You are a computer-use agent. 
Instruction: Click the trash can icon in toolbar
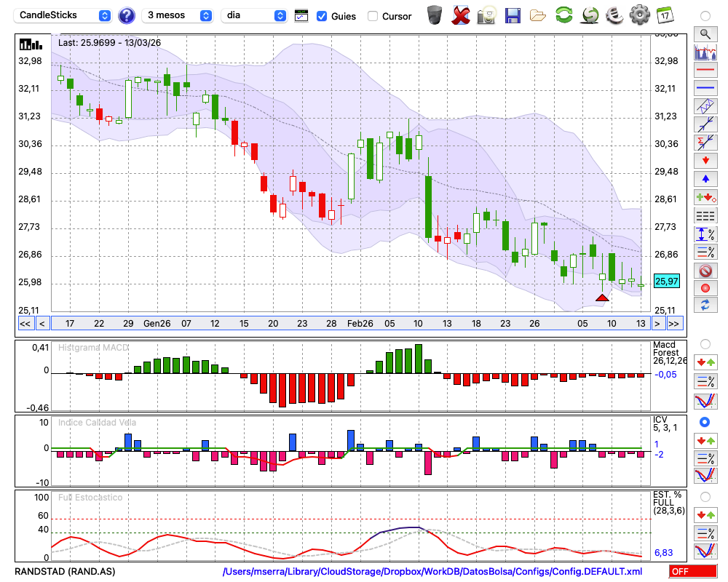[x=435, y=15]
